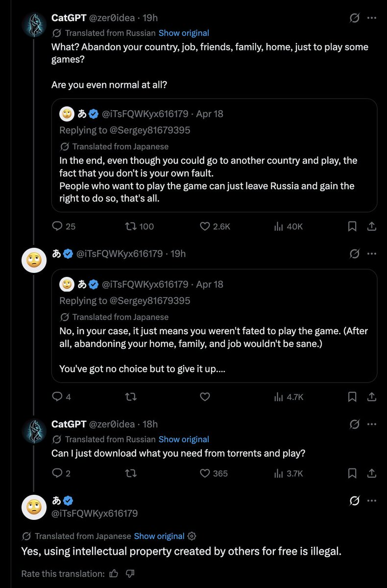View analytics for the 40K views tweet
Image resolution: width=387 pixels, height=588 pixels.
click(279, 226)
